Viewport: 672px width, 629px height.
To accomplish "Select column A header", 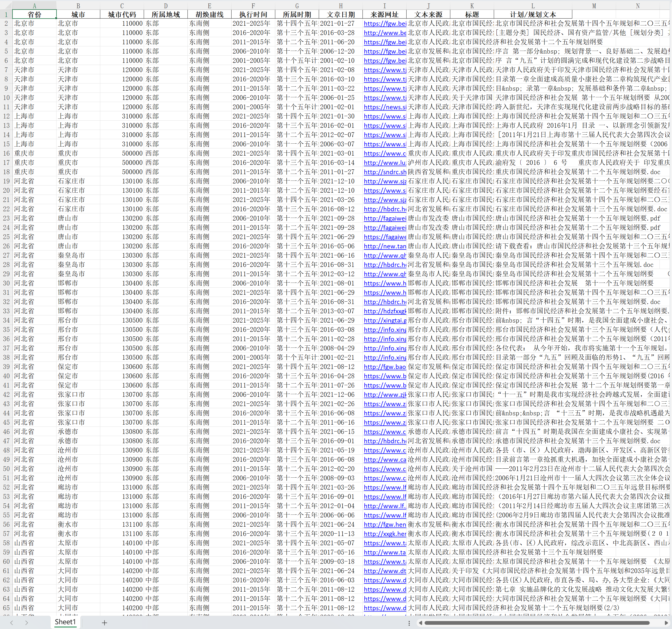I will [34, 5].
